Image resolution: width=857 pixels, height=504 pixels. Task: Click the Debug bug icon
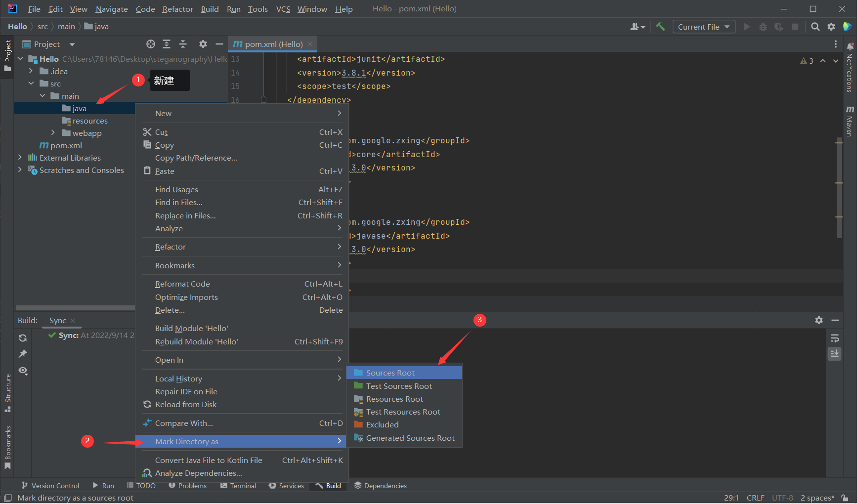click(763, 27)
